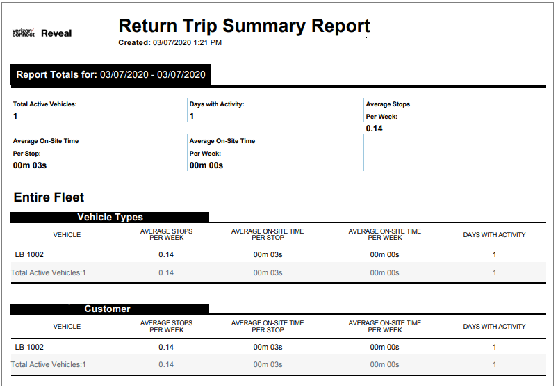The height and width of the screenshot is (392, 558).
Task: Click DAYS WITH ACTIVITY header in Vehicle Types table
Action: point(494,235)
